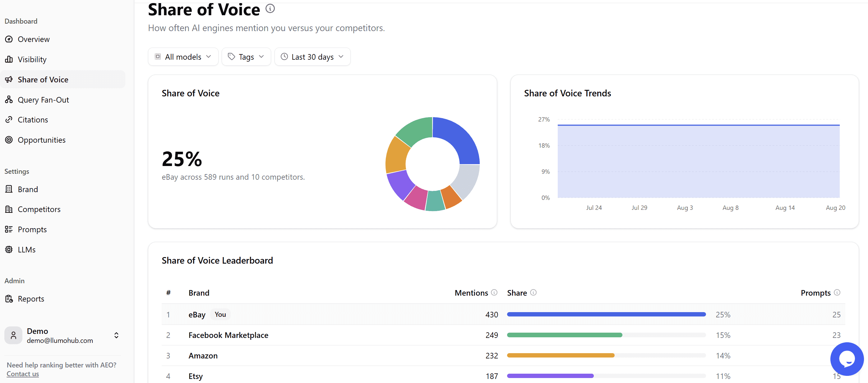Click the Share of Voice megaphone icon
The height and width of the screenshot is (383, 868).
9,80
